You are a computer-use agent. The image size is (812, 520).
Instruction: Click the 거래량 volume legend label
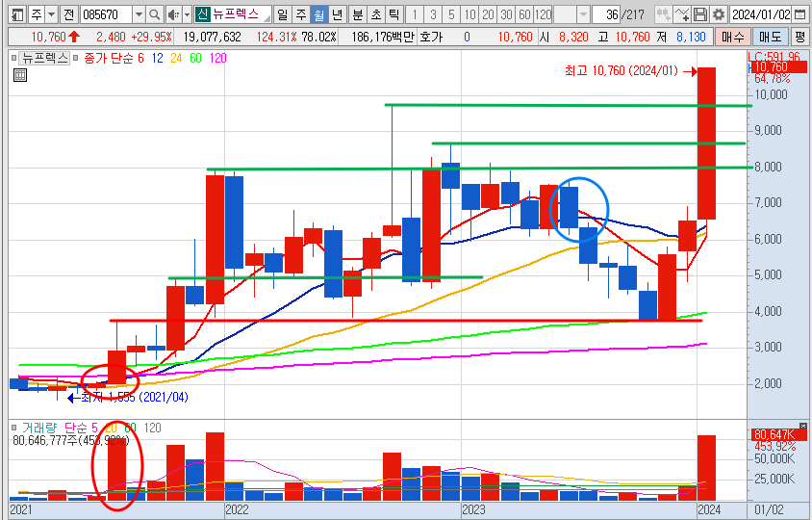tap(39, 428)
